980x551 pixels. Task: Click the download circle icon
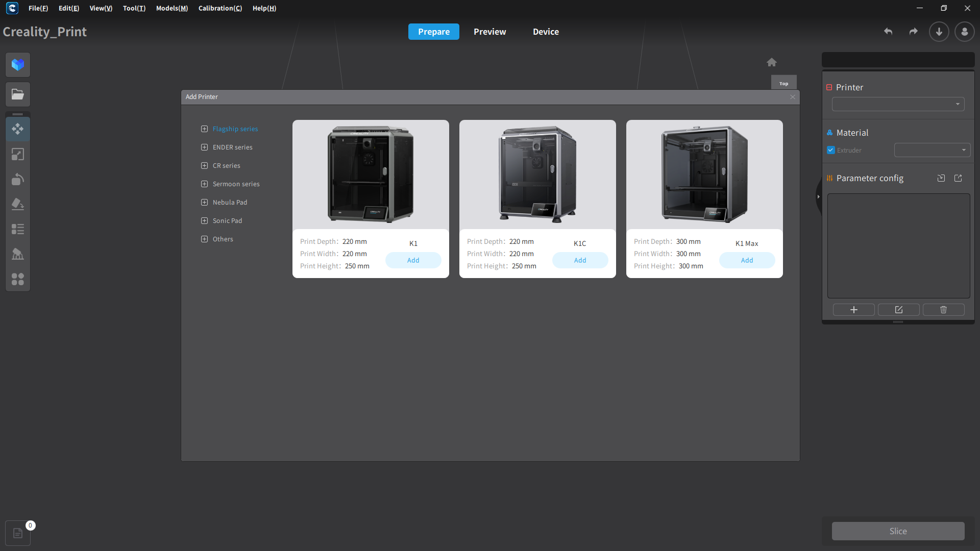(939, 32)
